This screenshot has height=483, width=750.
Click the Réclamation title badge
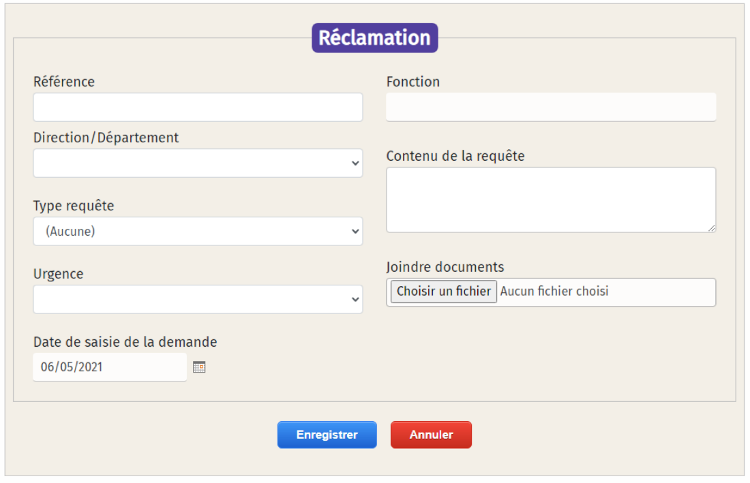374,38
